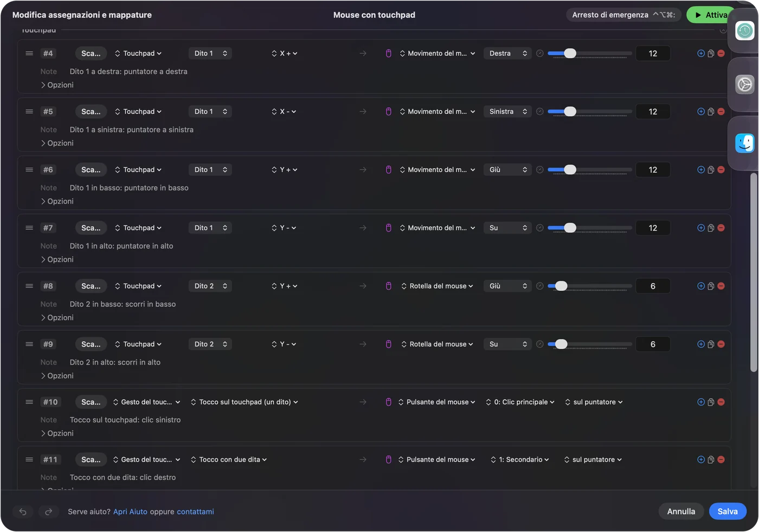The width and height of the screenshot is (759, 532).
Task: Click the redo arrow button
Action: 48,511
